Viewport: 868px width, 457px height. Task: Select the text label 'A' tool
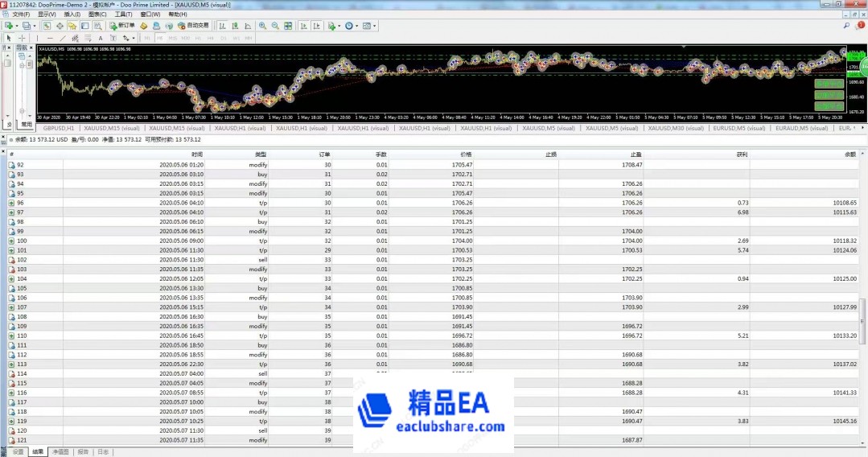[x=100, y=38]
